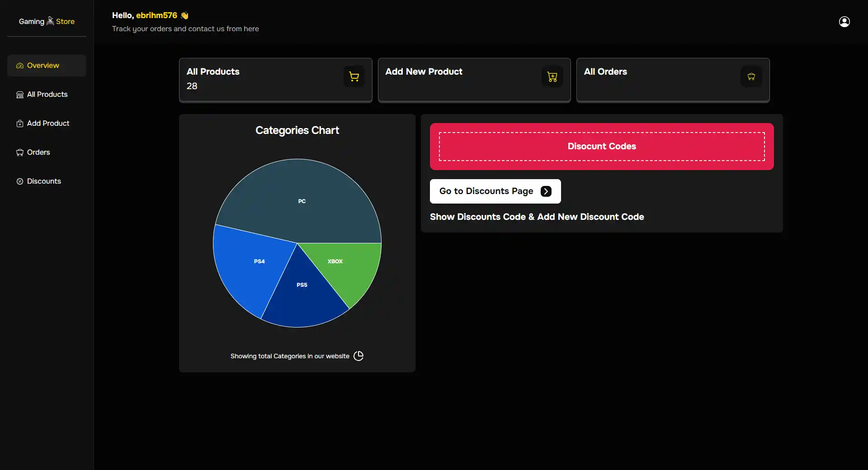Click the cart icon in All Products card
The image size is (868, 470).
click(x=354, y=77)
